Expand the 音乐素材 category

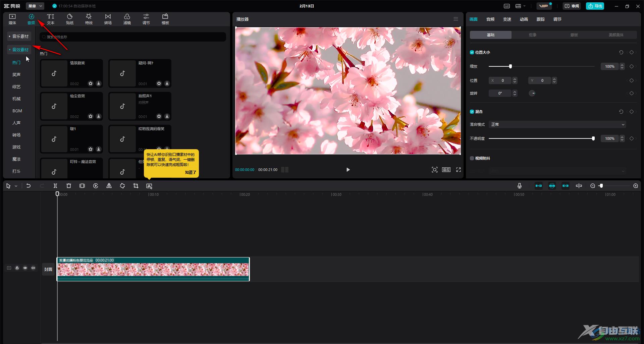(x=19, y=36)
